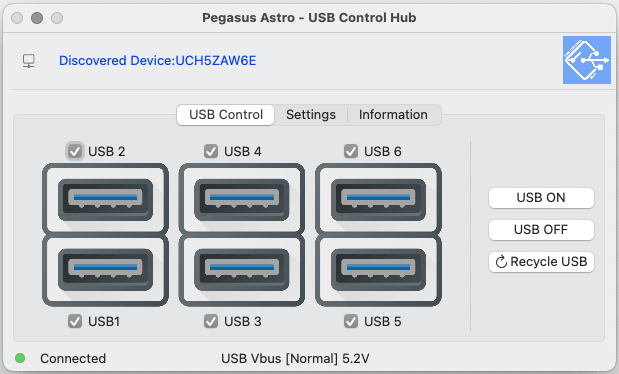Open the Information tab
The image size is (619, 374).
(x=393, y=115)
